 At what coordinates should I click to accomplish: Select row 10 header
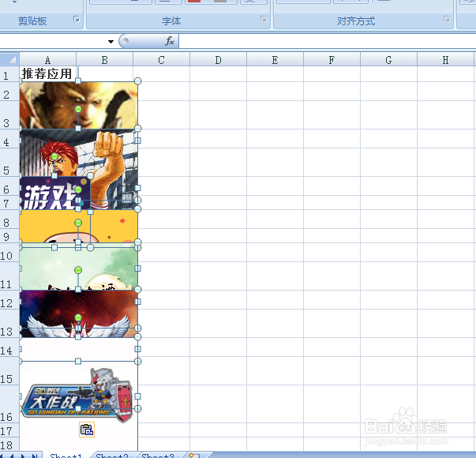coord(9,253)
